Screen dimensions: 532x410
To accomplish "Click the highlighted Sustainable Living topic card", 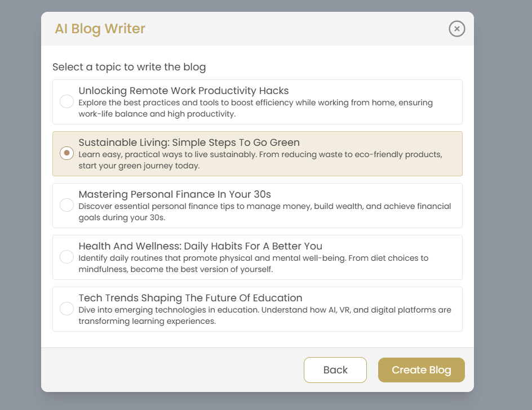I will (x=257, y=153).
